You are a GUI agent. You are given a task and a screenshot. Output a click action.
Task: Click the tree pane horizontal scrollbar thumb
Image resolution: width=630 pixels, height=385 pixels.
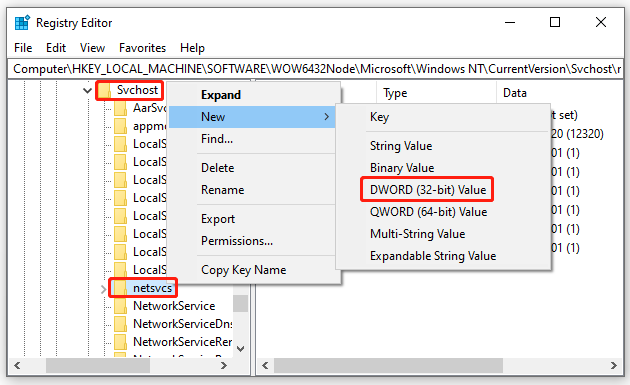click(98, 365)
